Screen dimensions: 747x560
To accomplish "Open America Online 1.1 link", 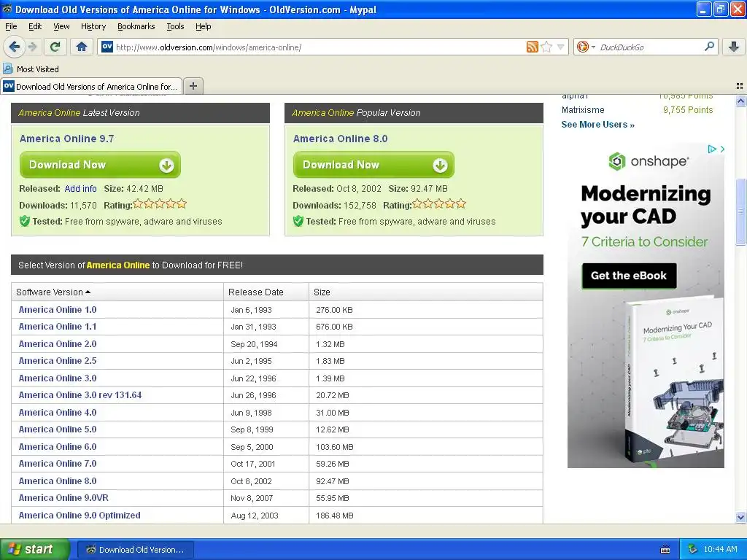I will point(58,327).
